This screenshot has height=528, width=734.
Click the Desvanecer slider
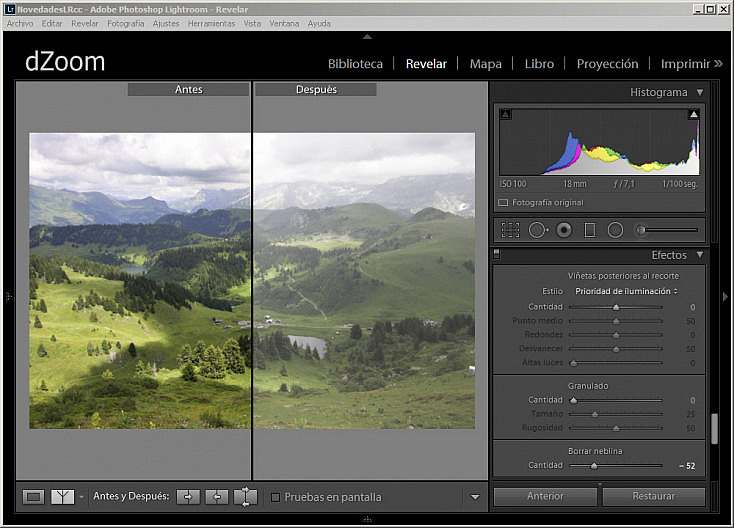coord(616,349)
